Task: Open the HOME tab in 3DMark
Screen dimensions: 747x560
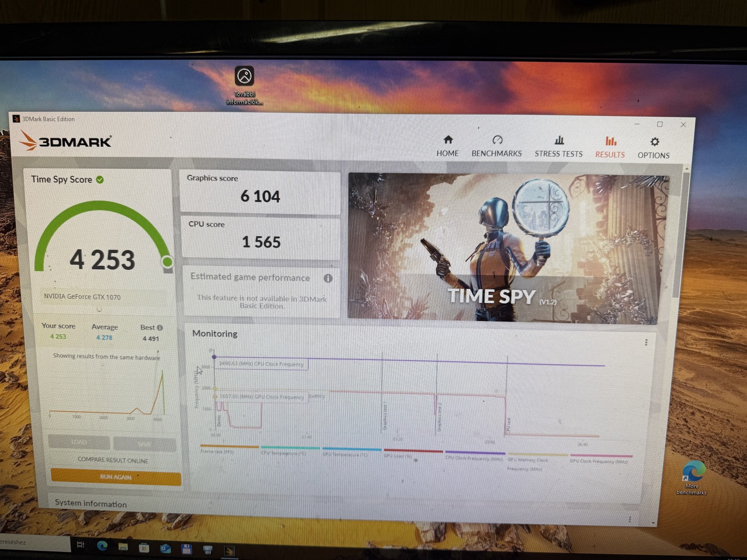Action: (448, 146)
